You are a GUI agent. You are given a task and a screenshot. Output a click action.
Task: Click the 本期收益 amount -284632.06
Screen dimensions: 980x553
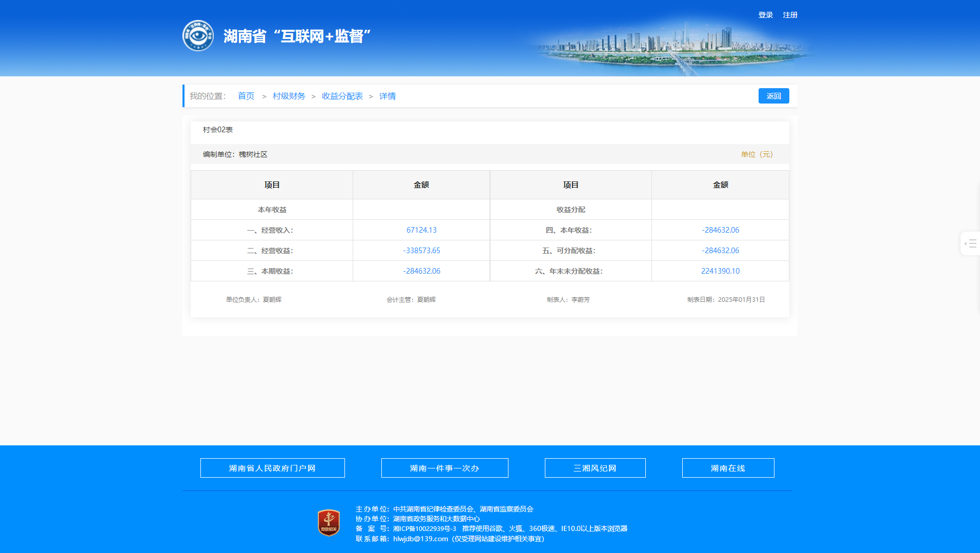[x=421, y=271]
